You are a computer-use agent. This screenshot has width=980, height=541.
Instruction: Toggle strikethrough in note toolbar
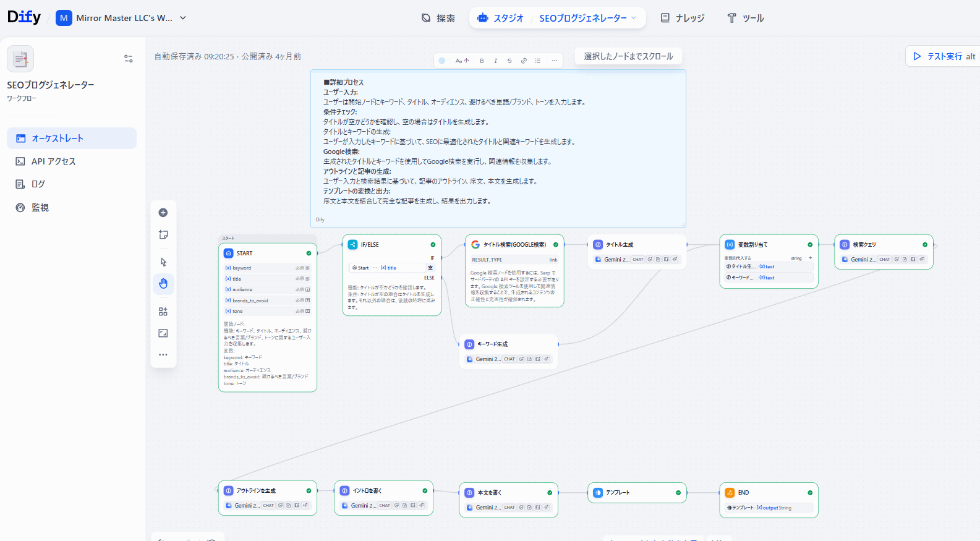point(509,61)
